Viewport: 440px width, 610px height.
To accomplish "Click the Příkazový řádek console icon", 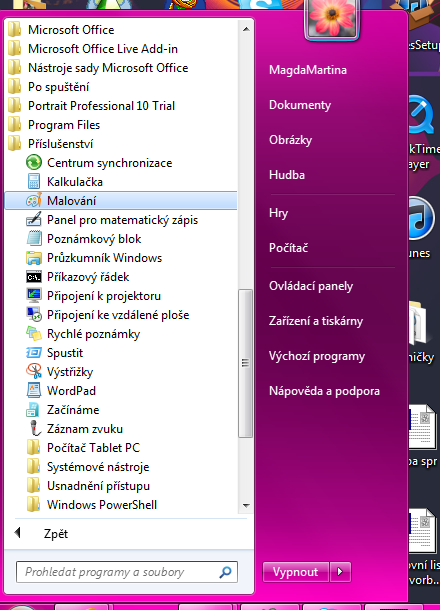I will (x=34, y=277).
